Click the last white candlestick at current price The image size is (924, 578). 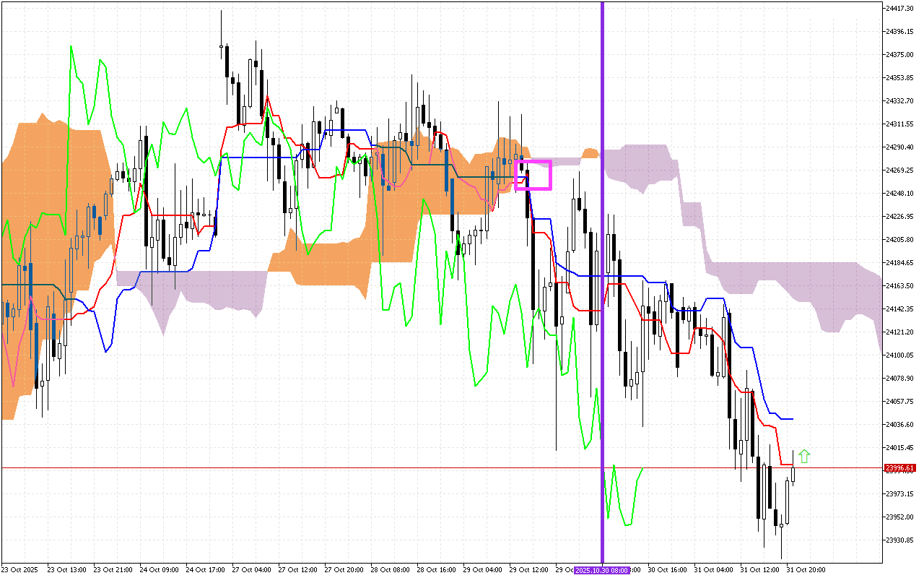(x=793, y=473)
